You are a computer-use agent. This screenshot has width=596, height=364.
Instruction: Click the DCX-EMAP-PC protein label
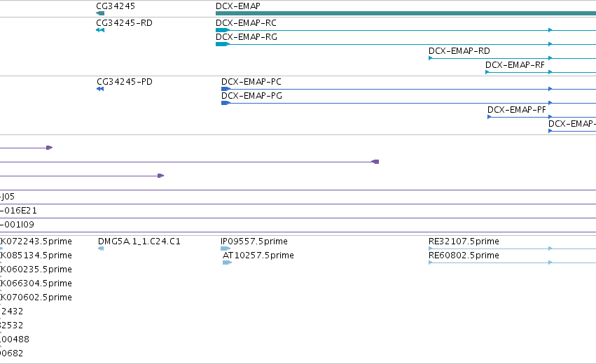tap(251, 82)
